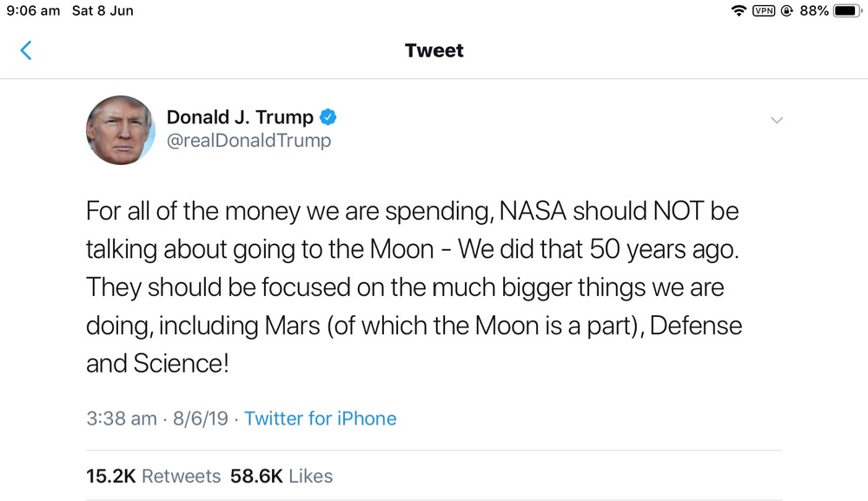Click the 8/6/19 tweet date
868x501 pixels.
pos(201,419)
